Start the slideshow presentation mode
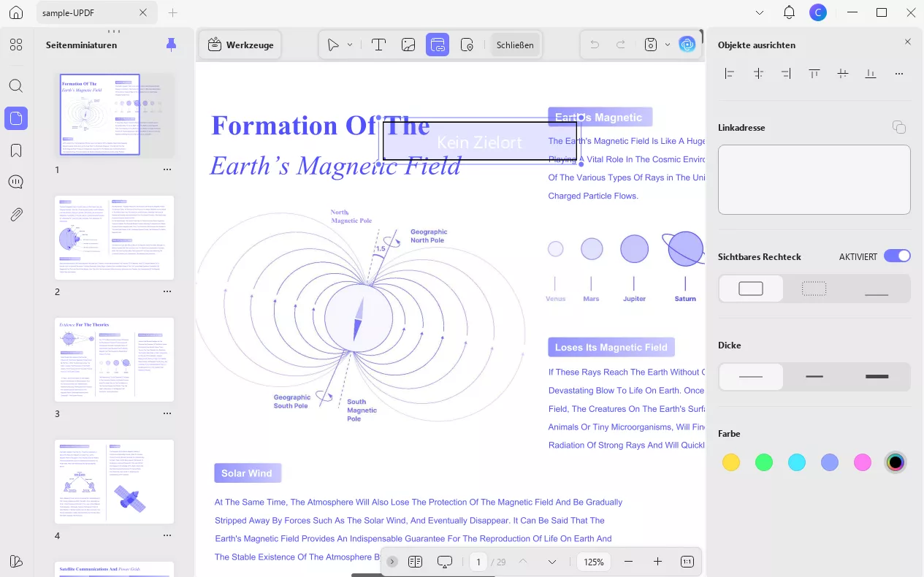 coord(445,562)
